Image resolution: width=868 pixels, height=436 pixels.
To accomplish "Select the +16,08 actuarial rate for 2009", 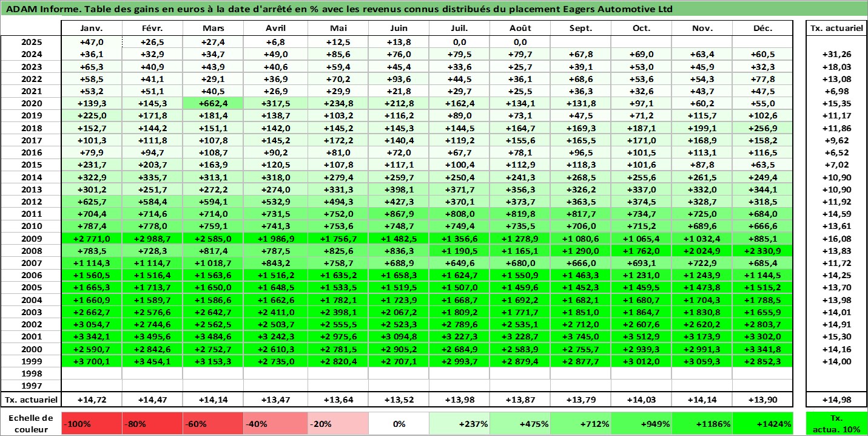I will point(835,239).
